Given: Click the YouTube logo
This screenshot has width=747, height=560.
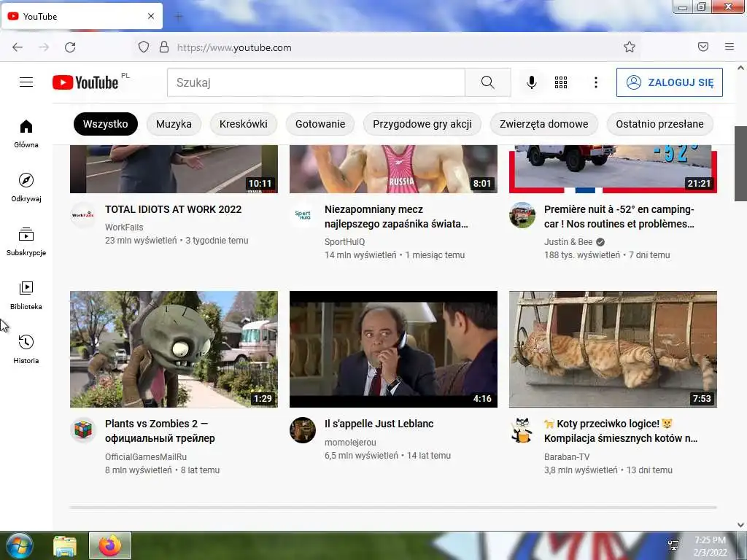Looking at the screenshot, I should click(85, 82).
